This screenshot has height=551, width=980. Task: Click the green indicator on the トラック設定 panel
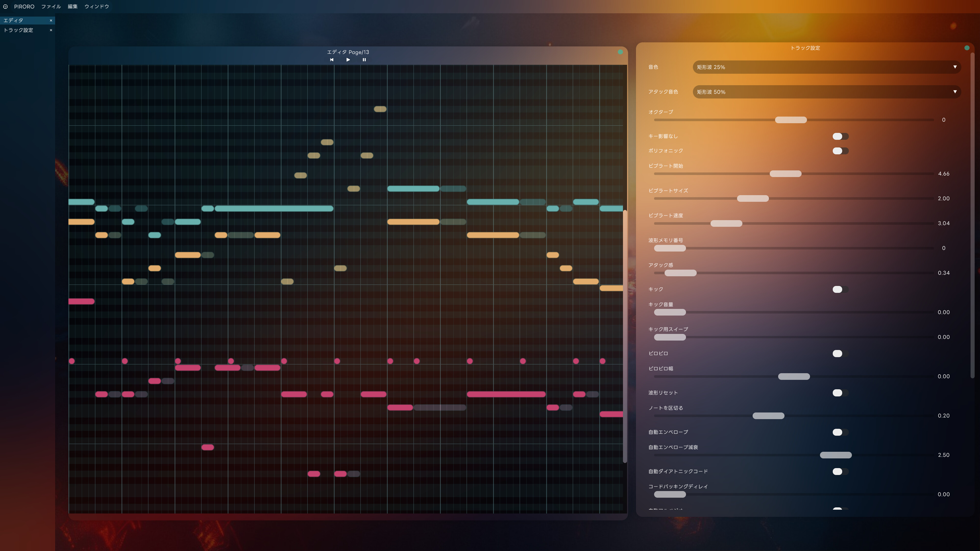967,48
